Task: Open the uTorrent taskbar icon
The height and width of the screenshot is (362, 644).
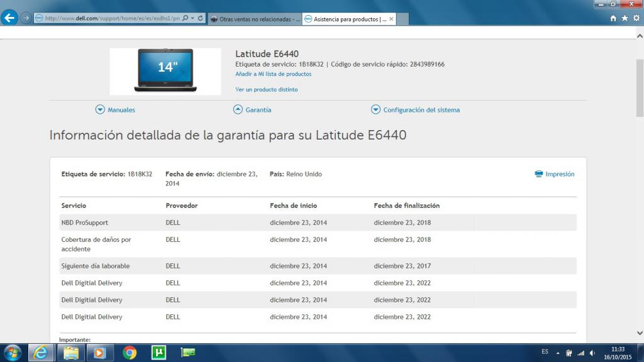Action: coord(158,353)
